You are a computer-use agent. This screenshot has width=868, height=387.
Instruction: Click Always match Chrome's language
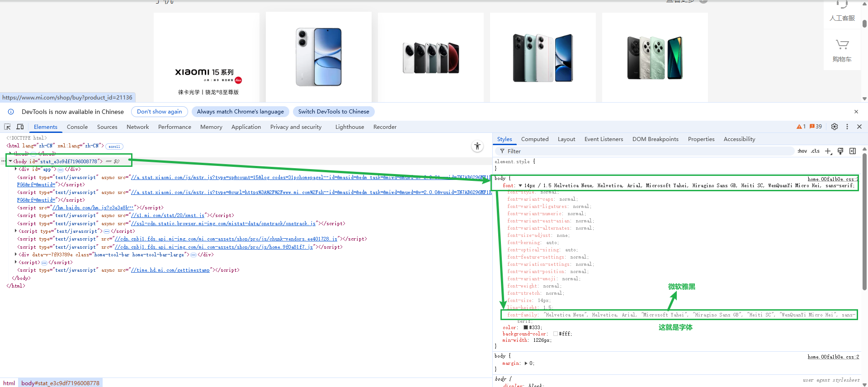pos(241,112)
